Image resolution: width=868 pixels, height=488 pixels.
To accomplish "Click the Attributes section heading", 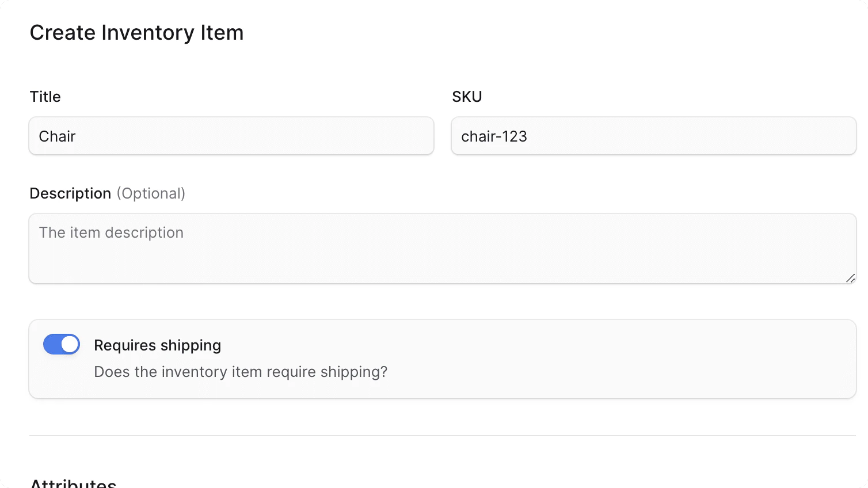I will tap(73, 483).
